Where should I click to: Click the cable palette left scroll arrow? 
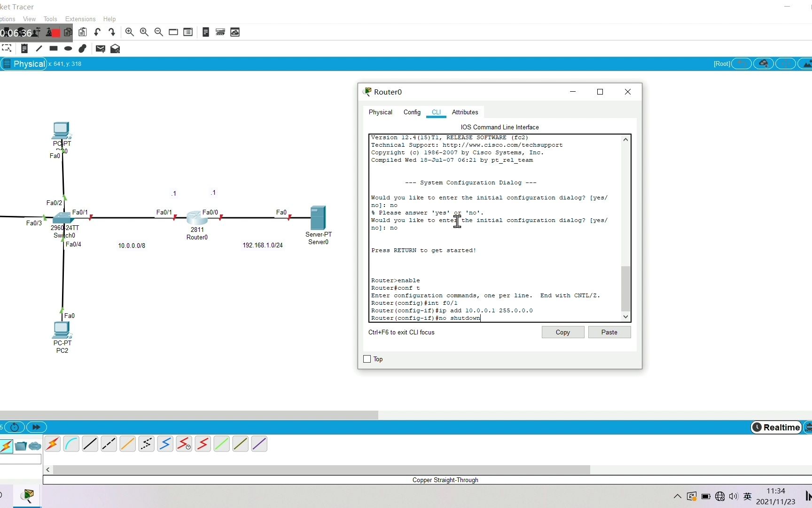point(48,469)
